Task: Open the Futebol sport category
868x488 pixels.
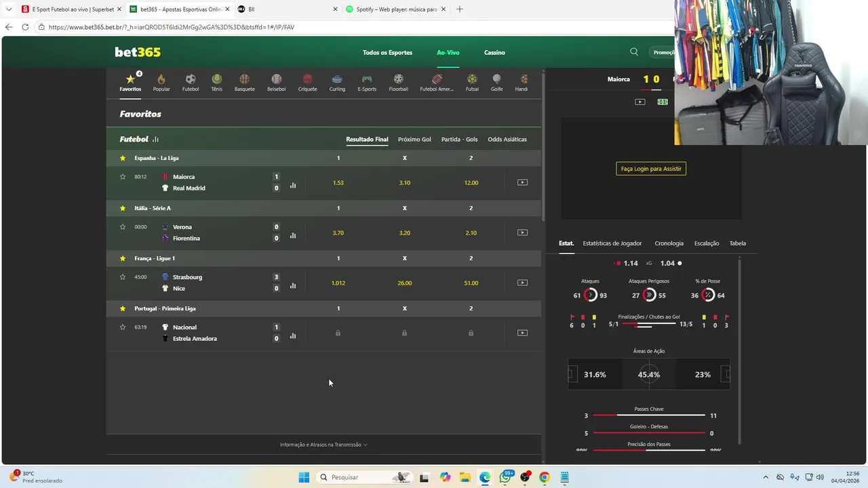Action: 191,83
